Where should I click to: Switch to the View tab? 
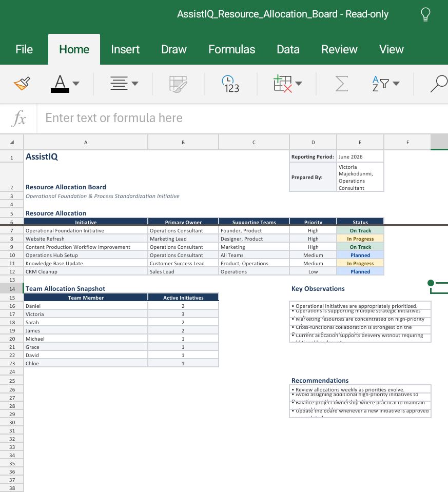click(x=391, y=49)
